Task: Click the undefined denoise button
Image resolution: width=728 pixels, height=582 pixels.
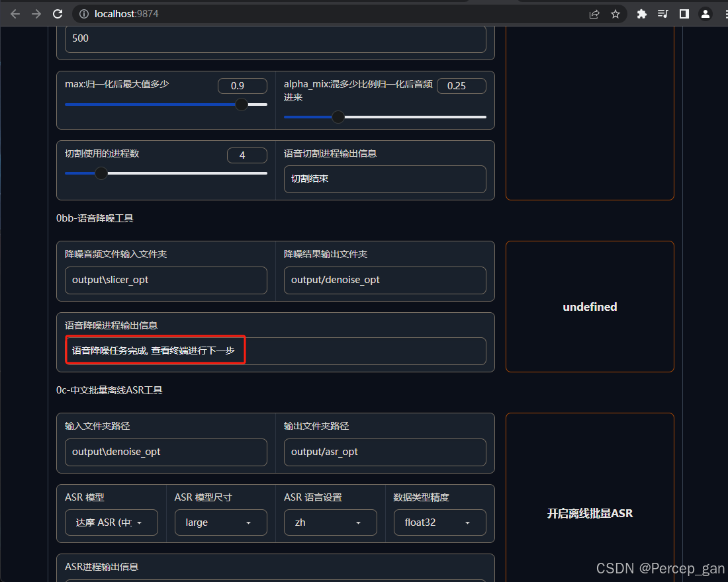Action: tap(590, 306)
